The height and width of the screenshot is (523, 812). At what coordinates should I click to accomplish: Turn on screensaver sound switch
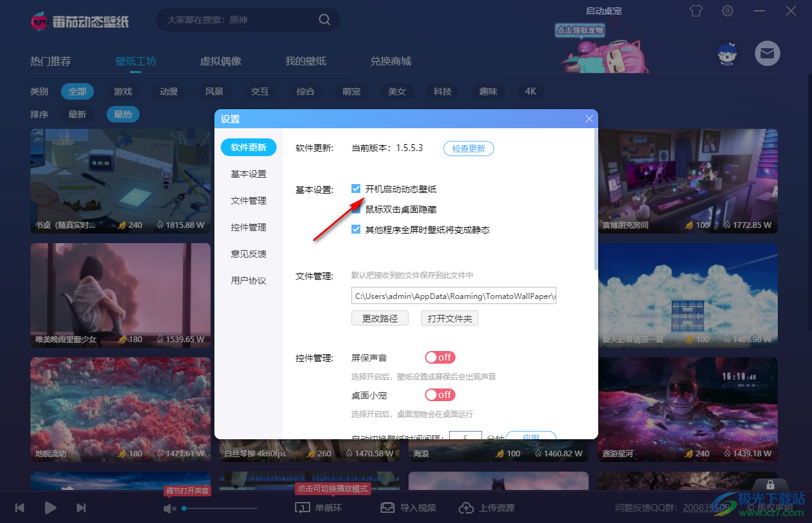[x=440, y=357]
